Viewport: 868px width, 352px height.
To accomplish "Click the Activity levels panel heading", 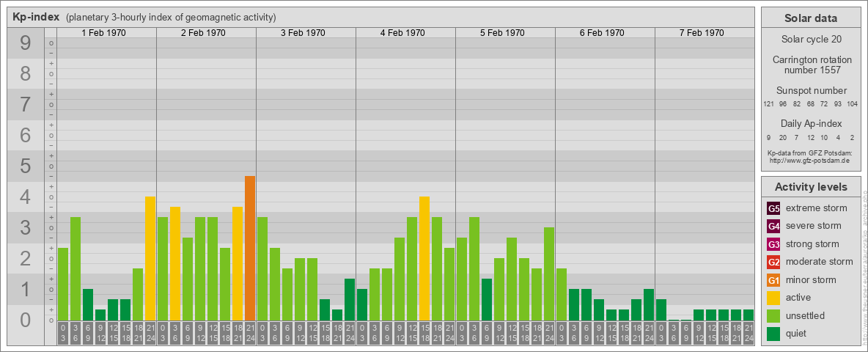I will (811, 187).
